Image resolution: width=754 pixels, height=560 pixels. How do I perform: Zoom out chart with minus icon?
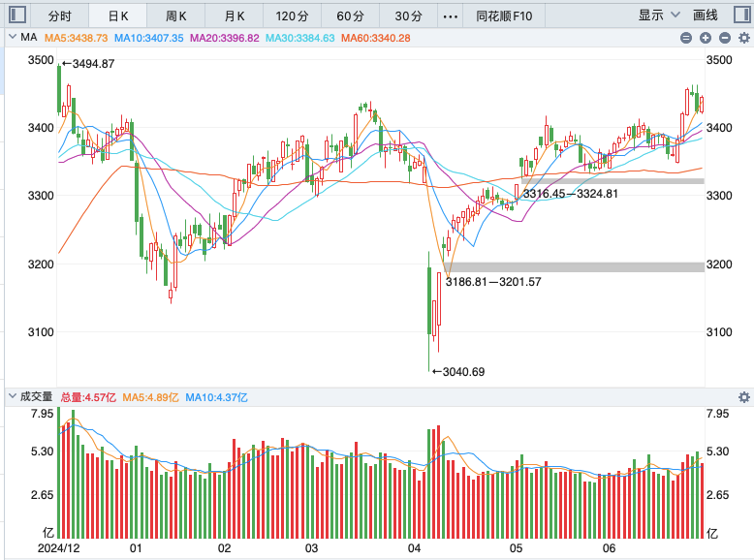725,38
